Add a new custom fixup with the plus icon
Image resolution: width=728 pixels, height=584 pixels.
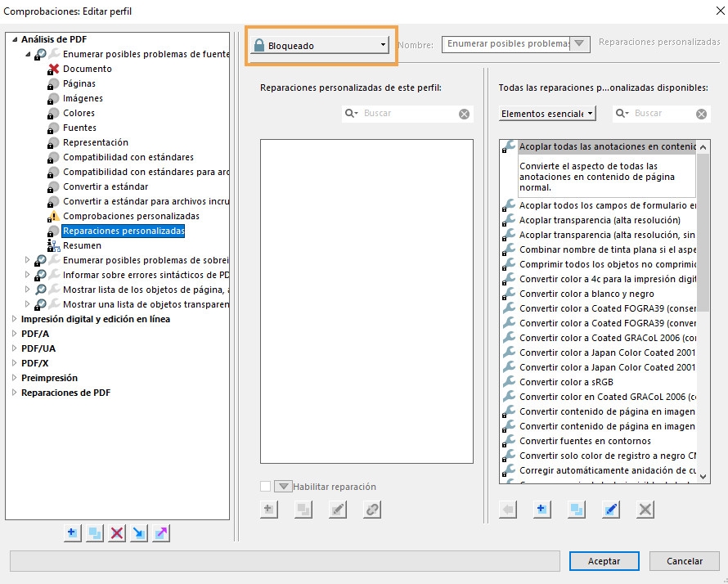tap(267, 509)
